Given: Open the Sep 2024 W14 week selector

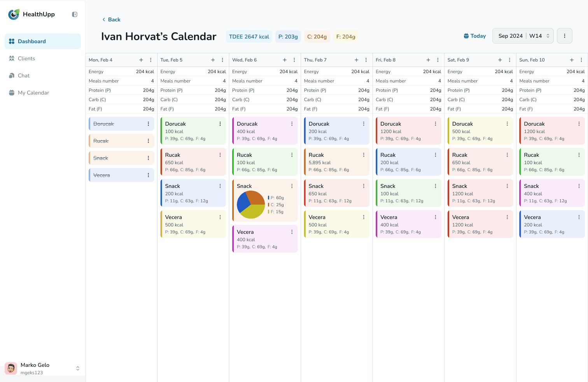Looking at the screenshot, I should [523, 36].
